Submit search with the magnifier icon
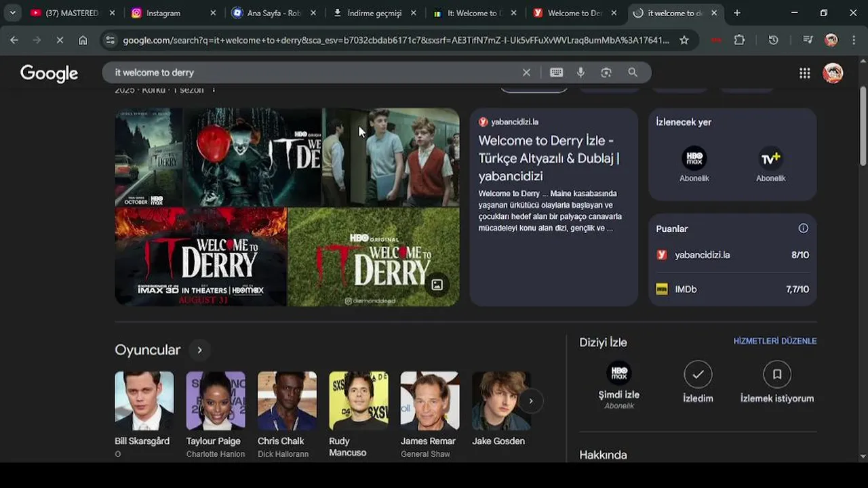Screen dimensions: 868x488 click(633, 73)
